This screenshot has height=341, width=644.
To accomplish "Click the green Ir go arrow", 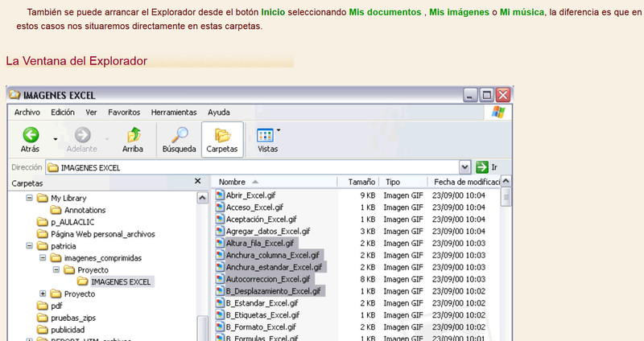I will pos(482,167).
